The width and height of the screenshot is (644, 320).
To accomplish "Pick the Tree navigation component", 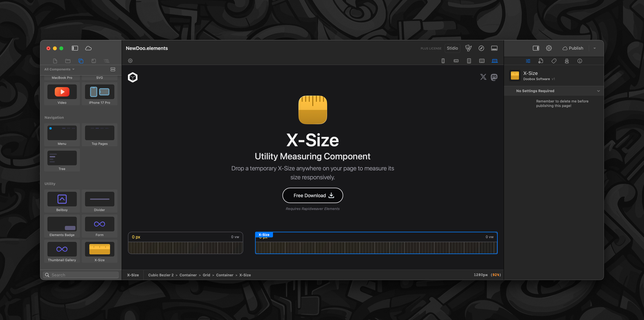I will click(62, 160).
